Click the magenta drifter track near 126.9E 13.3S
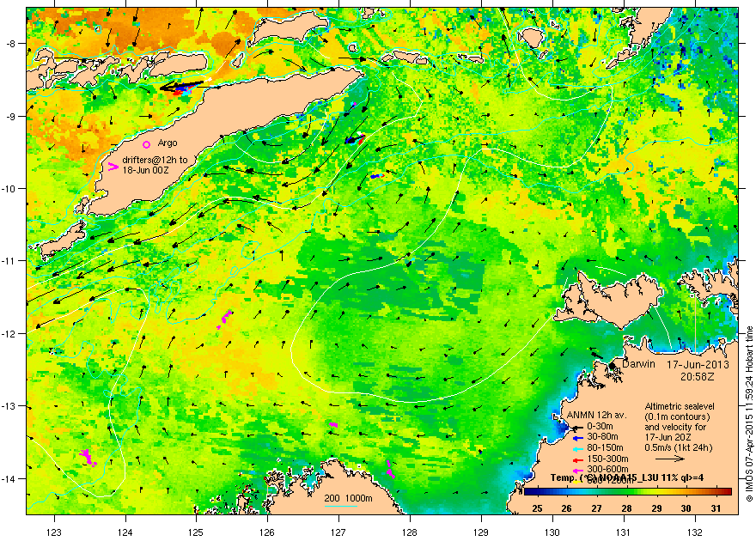 [x=333, y=424]
